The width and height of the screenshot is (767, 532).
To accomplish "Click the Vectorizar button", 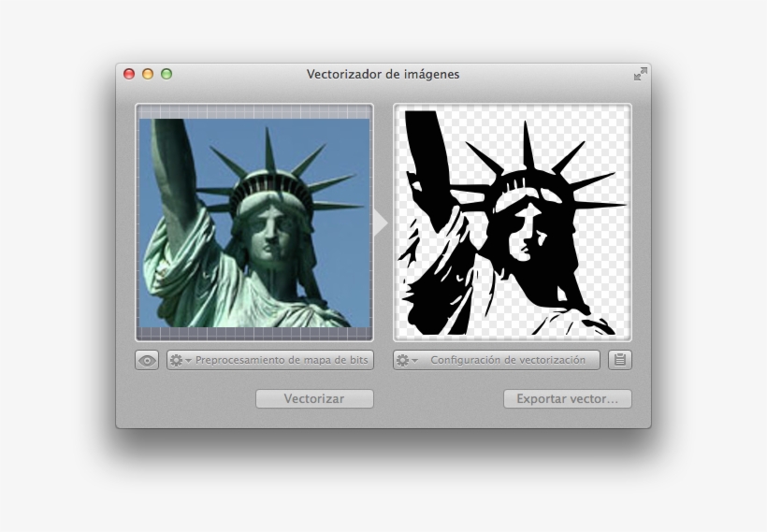I will (314, 398).
